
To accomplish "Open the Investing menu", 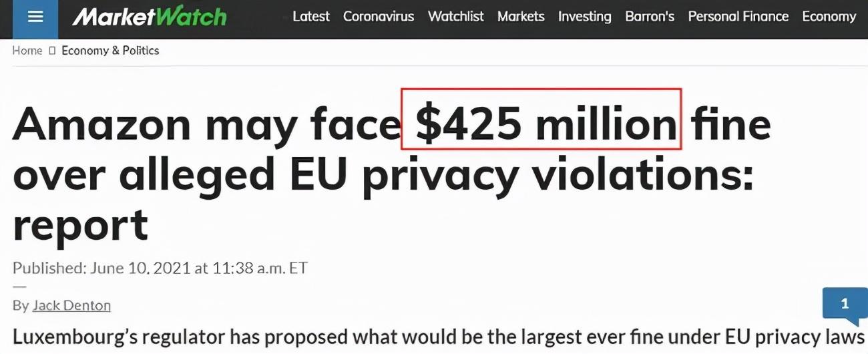I will coord(585,17).
